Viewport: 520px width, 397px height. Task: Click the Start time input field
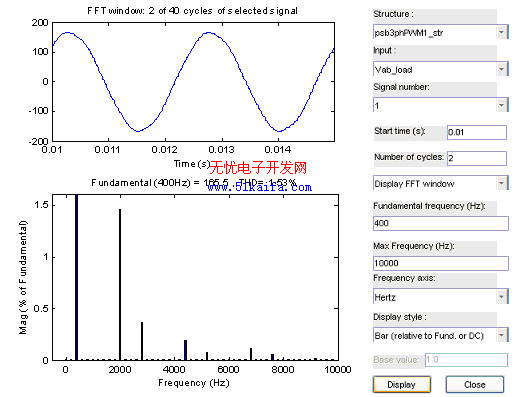coord(477,132)
